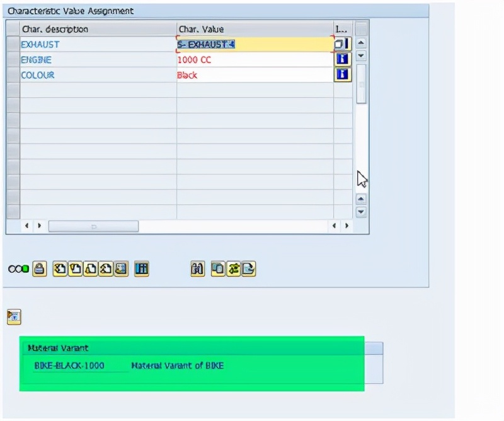Click the info icon beside the ENGINE row
The image size is (504, 421).
[x=341, y=60]
